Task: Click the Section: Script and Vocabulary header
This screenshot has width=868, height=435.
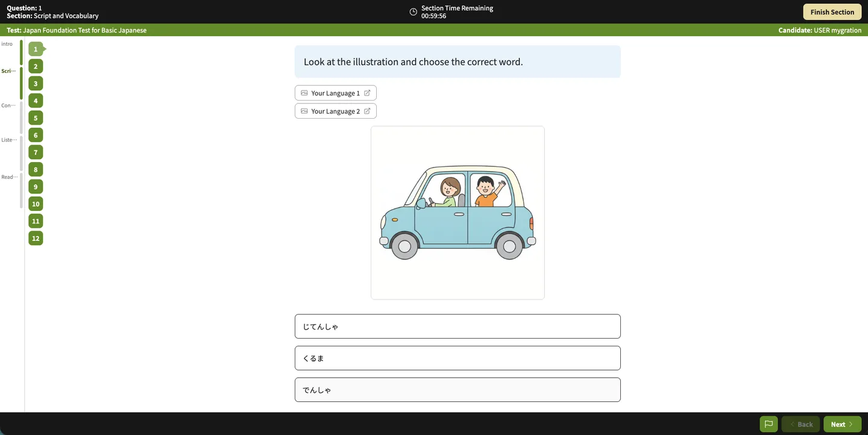Action: 52,16
